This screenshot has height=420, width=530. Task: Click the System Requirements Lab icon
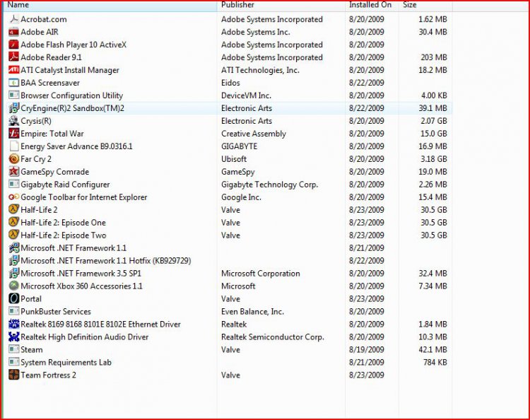pos(14,362)
